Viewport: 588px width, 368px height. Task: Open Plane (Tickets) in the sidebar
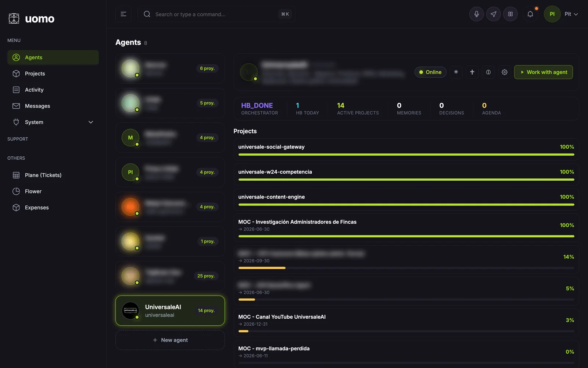click(x=53, y=175)
